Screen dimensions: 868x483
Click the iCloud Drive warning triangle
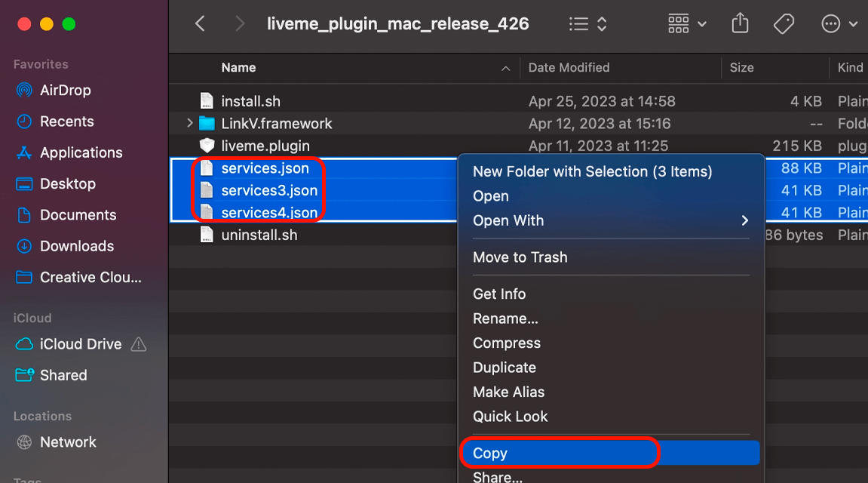click(x=139, y=345)
